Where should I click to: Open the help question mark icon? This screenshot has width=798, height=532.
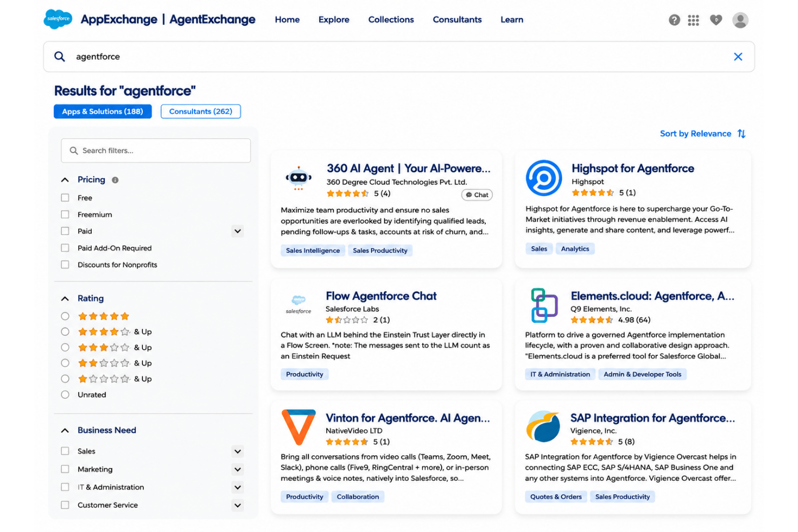pyautogui.click(x=674, y=20)
